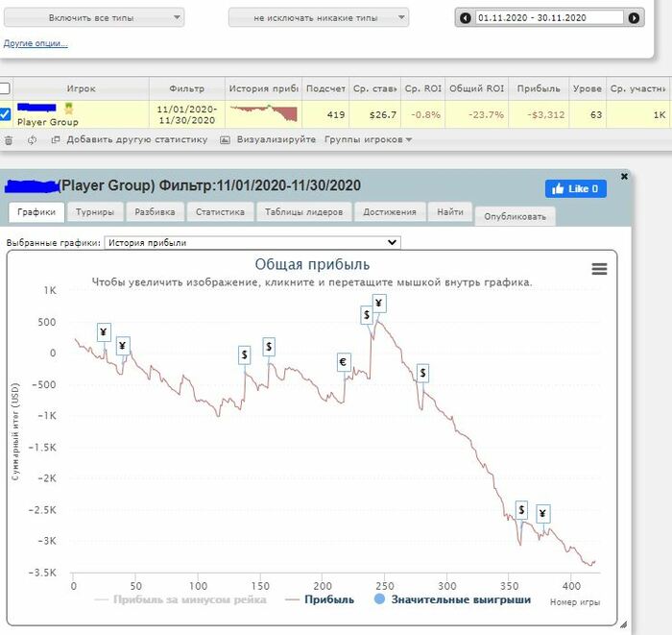
Task: Switch to the 'Турниры' tab
Action: [x=95, y=212]
